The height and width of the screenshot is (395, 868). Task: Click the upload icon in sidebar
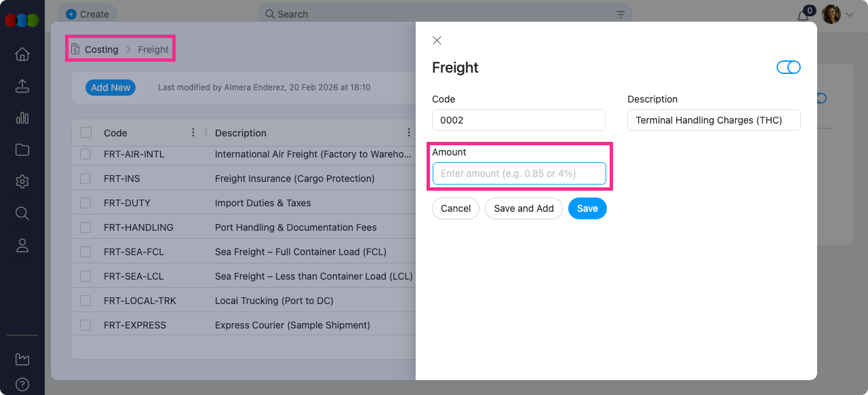point(22,86)
